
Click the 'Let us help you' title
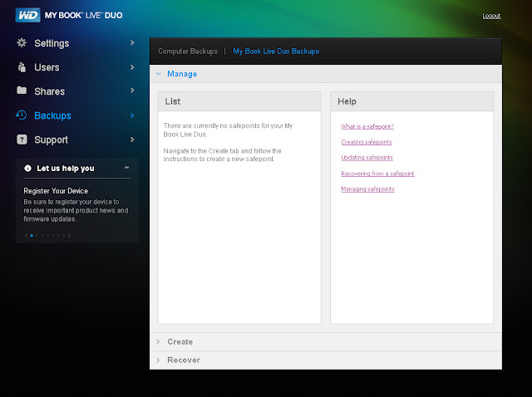pos(66,169)
